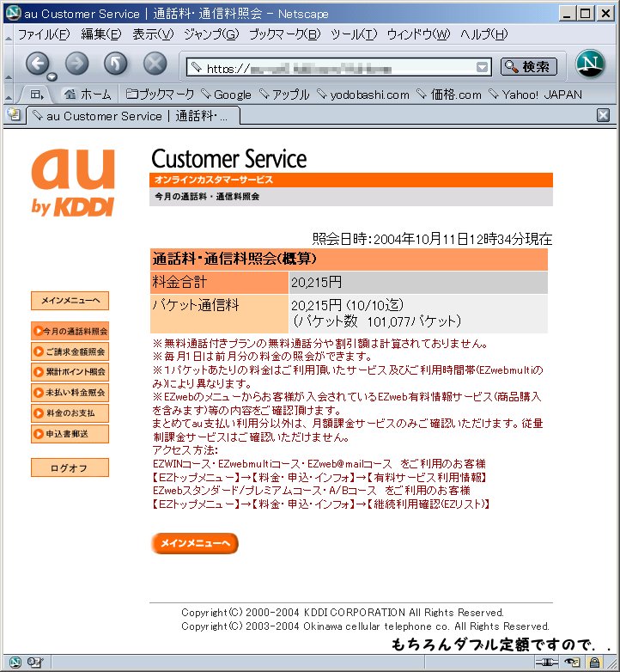Screen dimensions: 620x672
Task: Click the Navigator icon in status bar
Action: [x=15, y=663]
